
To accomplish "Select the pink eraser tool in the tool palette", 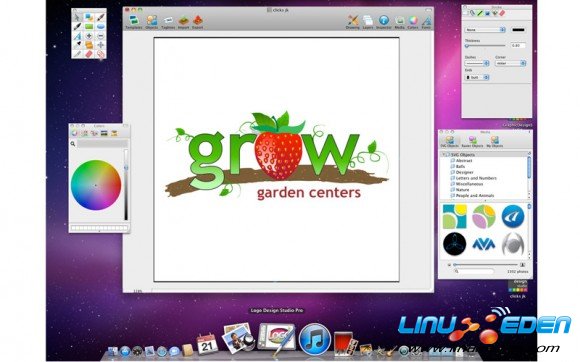I will tap(89, 54).
